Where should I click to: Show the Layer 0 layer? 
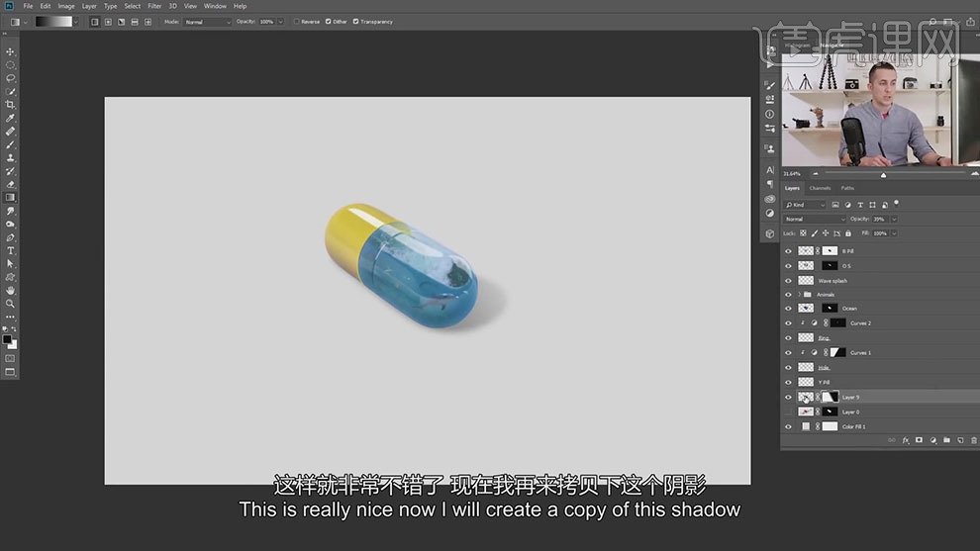(788, 413)
